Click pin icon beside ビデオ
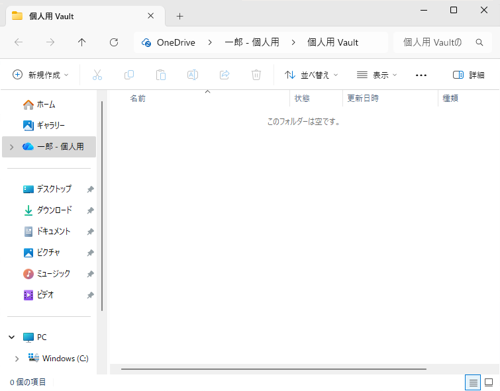 click(x=90, y=295)
